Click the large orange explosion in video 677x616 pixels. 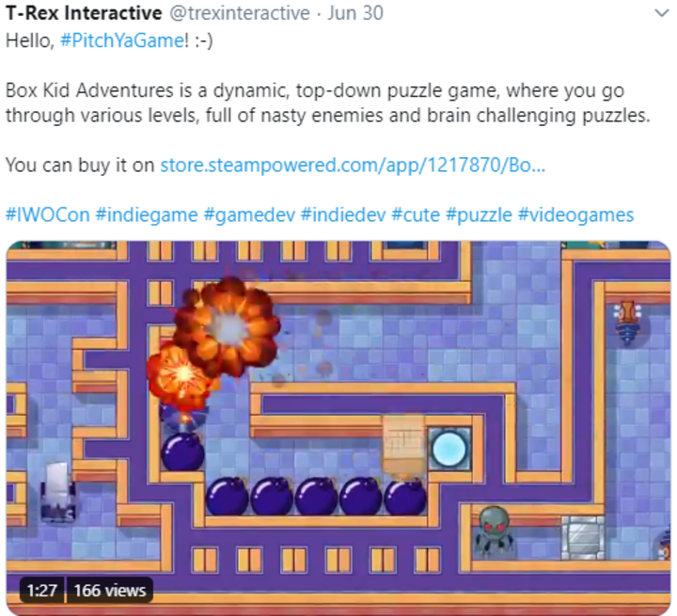click(228, 327)
